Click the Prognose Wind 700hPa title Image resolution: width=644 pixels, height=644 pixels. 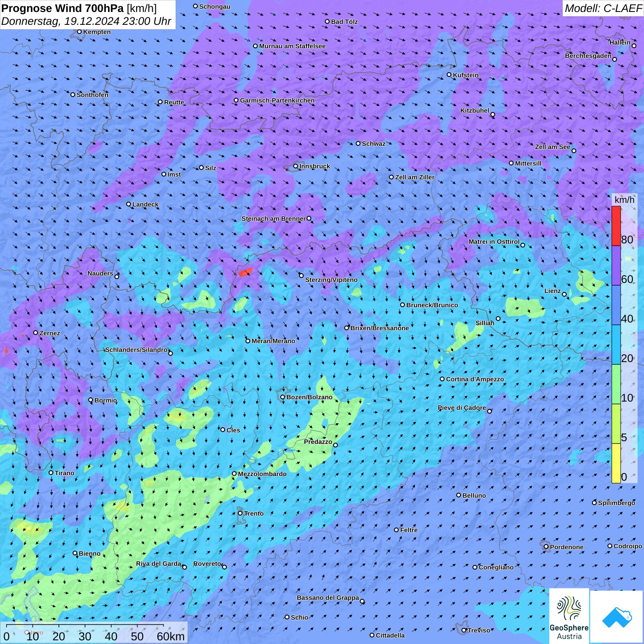pyautogui.click(x=79, y=8)
